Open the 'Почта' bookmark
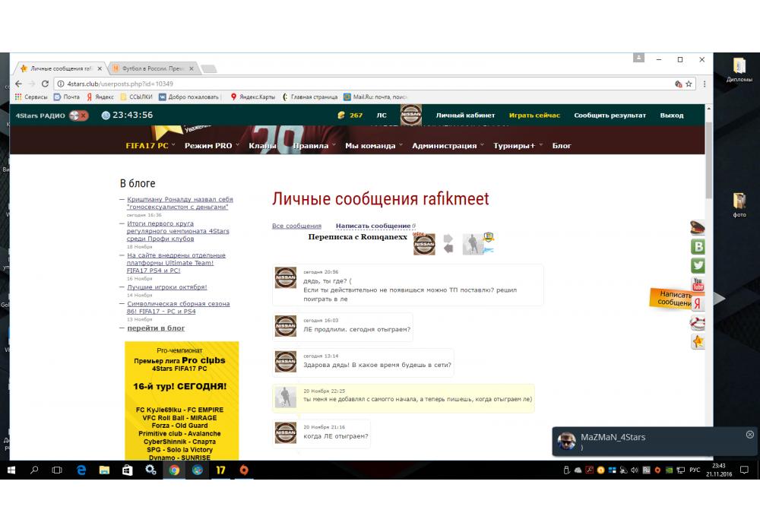 tap(67, 97)
